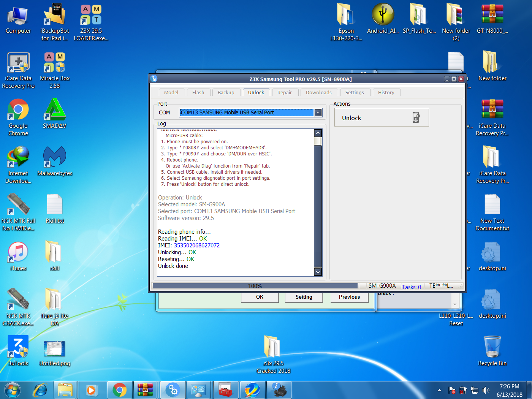
Task: Open New Text Document.txt icon
Action: pos(492,213)
